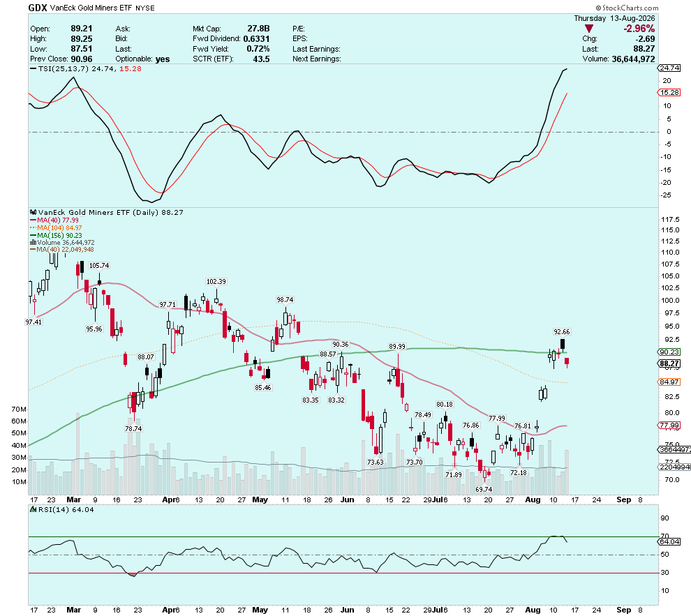
Task: Click the 89.99 price label
Action: pyautogui.click(x=397, y=347)
